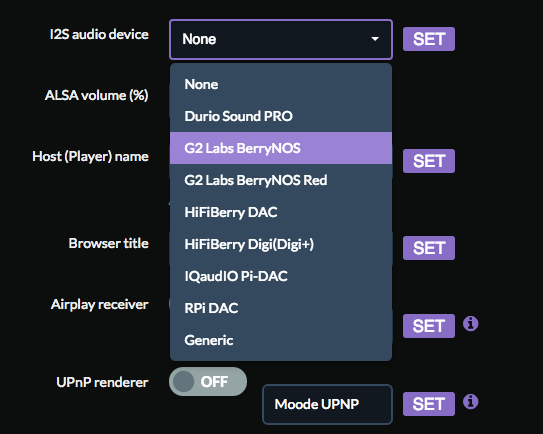Image resolution: width=543 pixels, height=434 pixels.
Task: Click the Moode UPNP name field
Action: tap(327, 404)
